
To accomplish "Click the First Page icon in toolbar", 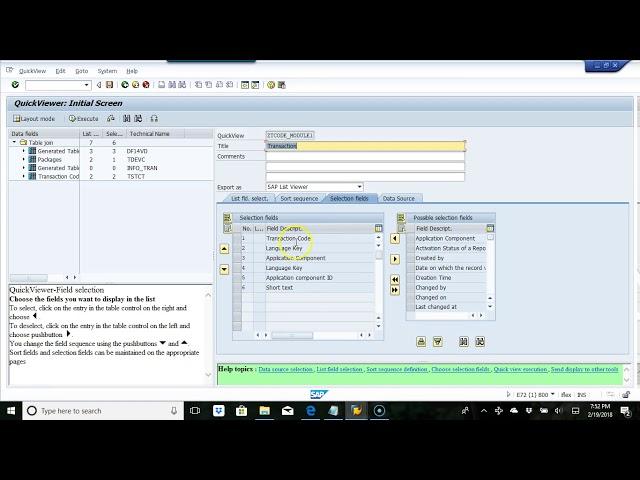I will [198, 85].
